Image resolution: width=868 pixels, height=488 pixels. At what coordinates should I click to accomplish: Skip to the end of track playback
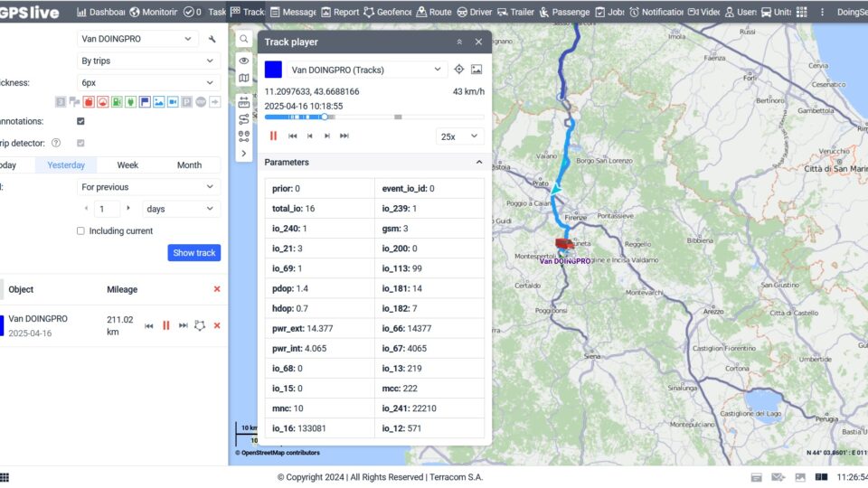click(x=344, y=136)
